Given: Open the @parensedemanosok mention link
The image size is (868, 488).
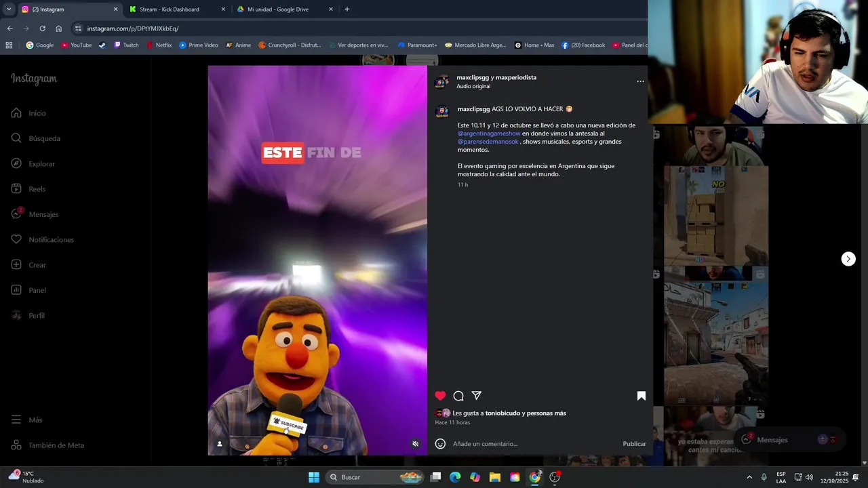Looking at the screenshot, I should point(488,142).
